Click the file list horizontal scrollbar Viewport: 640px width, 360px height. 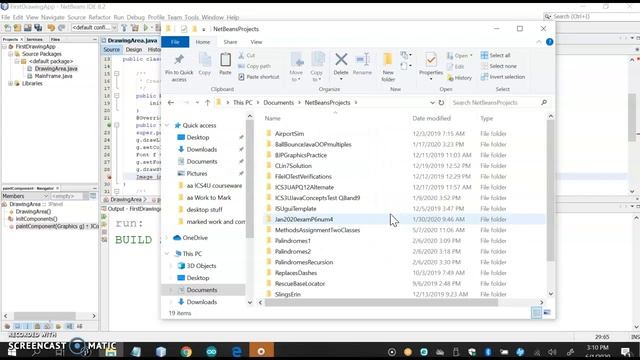(x=381, y=302)
